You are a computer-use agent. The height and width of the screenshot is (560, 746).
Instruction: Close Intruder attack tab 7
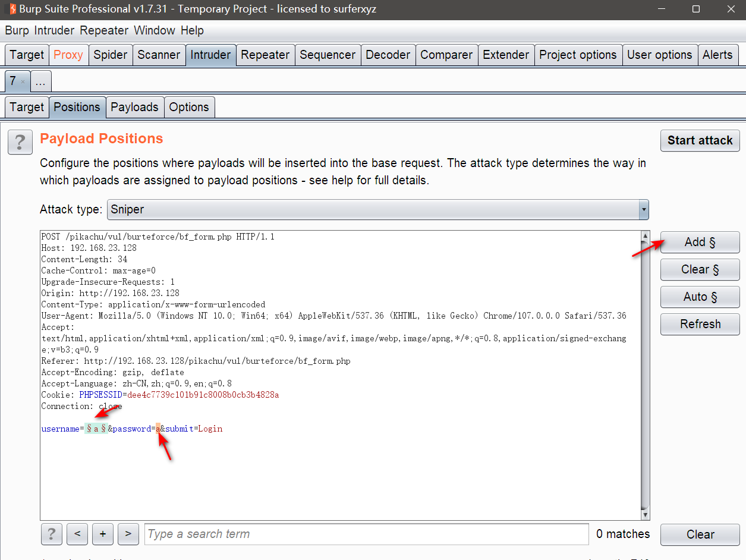23,81
